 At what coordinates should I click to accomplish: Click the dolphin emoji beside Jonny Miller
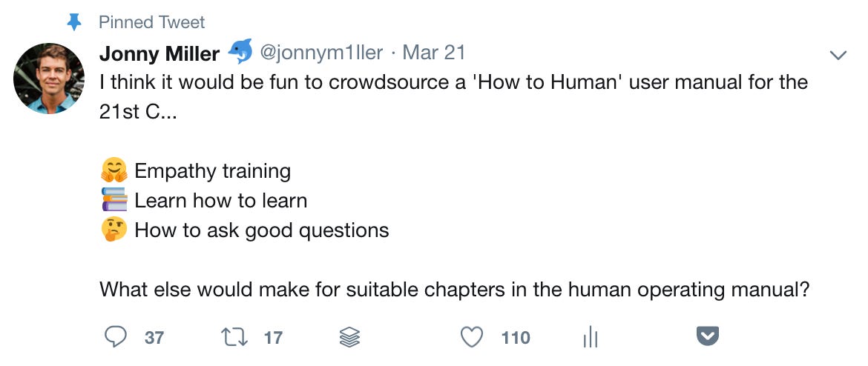point(240,51)
